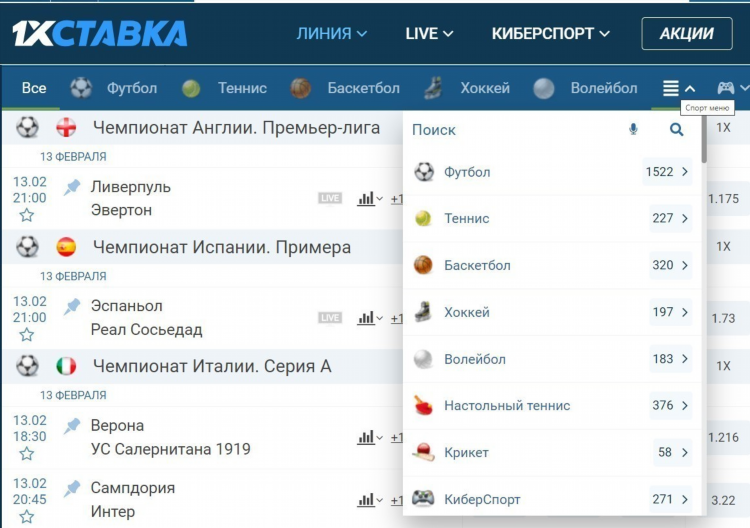This screenshot has height=528, width=750.
Task: Pin the Ливерпуль match with pushpin
Action: (x=72, y=187)
